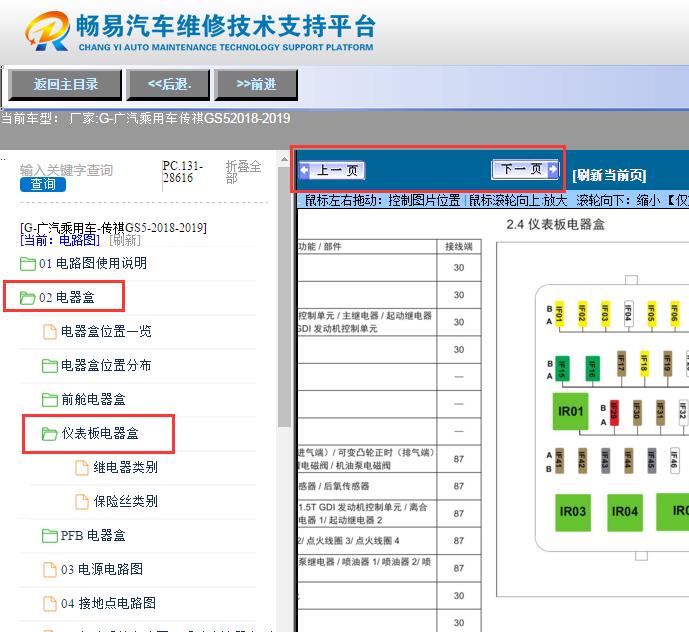Go forward with >>前进 button
This screenshot has height=632, width=689.
click(x=256, y=84)
